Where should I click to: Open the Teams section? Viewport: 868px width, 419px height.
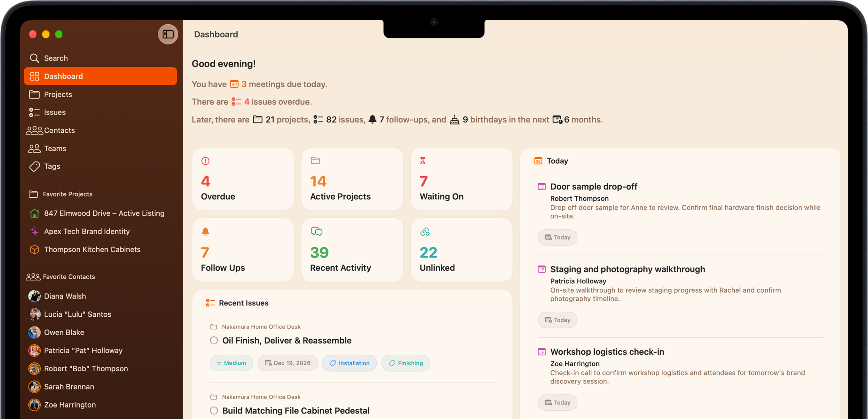pyautogui.click(x=100, y=148)
